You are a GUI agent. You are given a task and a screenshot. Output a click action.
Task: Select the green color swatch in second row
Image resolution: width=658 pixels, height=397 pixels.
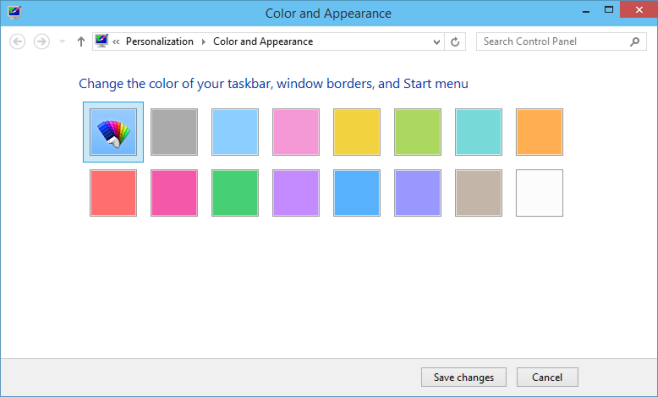[235, 193]
